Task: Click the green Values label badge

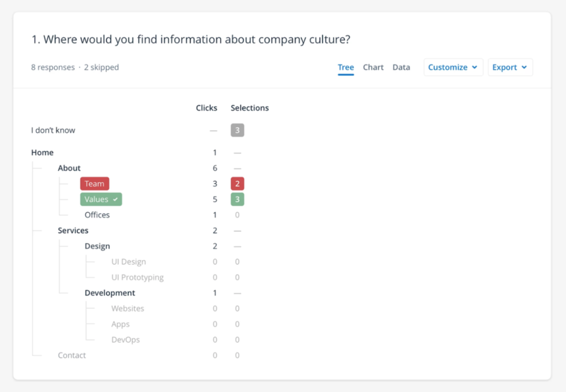Action: pyautogui.click(x=97, y=199)
